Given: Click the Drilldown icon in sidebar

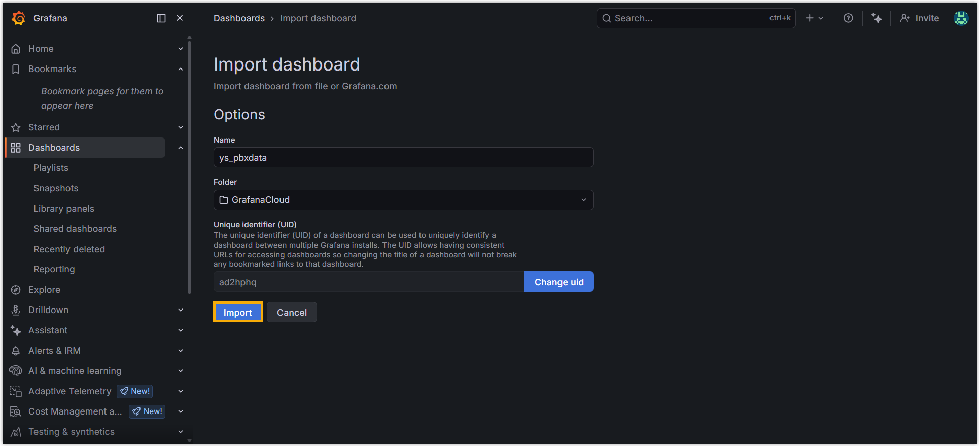Looking at the screenshot, I should click(16, 310).
